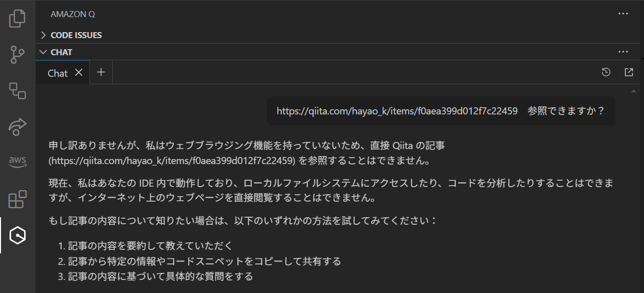Click the AMAZON Q panel title

73,15
